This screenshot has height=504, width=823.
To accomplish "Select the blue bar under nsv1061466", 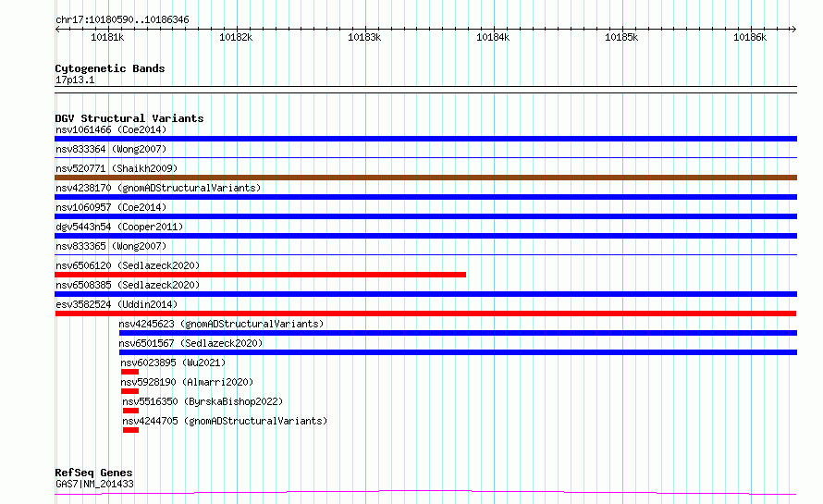I will click(425, 139).
